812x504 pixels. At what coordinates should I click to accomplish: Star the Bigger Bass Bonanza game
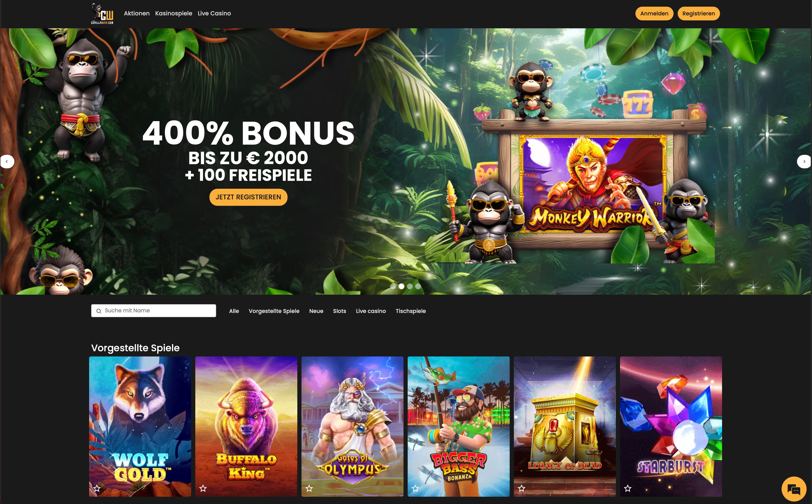point(415,488)
